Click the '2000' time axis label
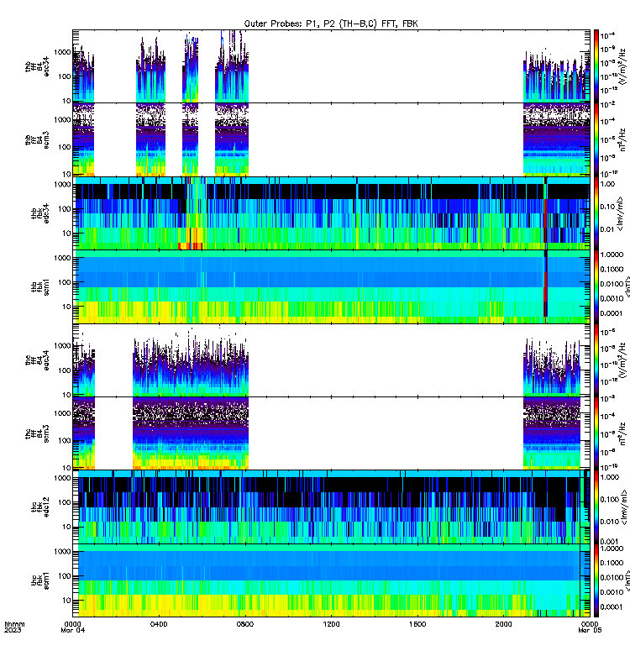This screenshot has width=630, height=672. (x=503, y=624)
